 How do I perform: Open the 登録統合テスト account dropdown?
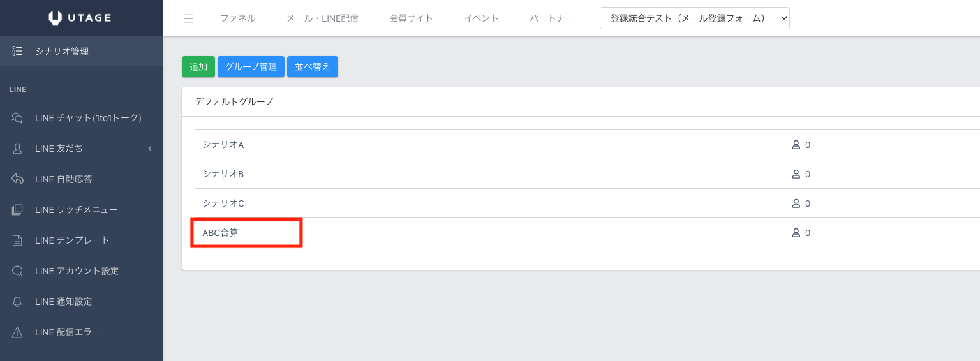click(694, 18)
